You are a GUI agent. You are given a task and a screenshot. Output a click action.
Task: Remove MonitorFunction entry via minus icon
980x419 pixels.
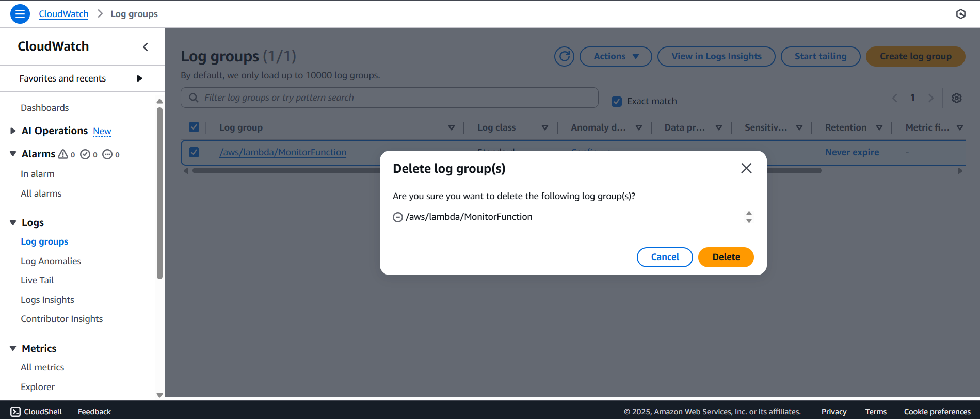click(397, 217)
